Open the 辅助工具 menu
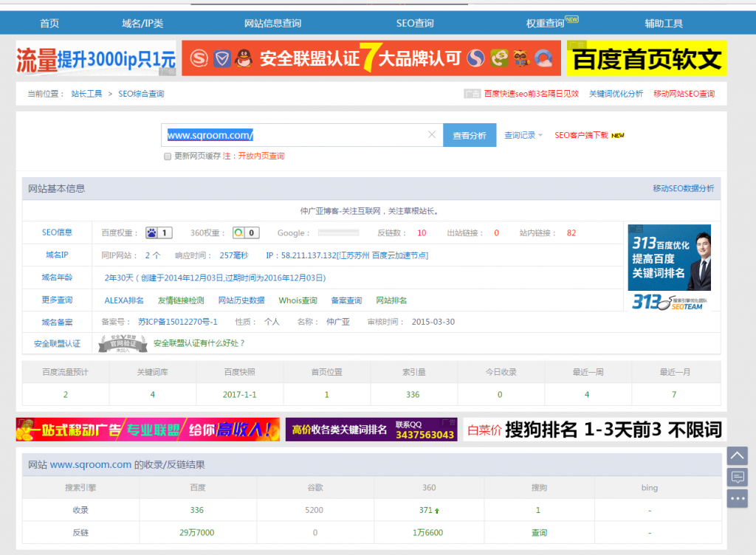756x555 pixels. click(x=664, y=23)
